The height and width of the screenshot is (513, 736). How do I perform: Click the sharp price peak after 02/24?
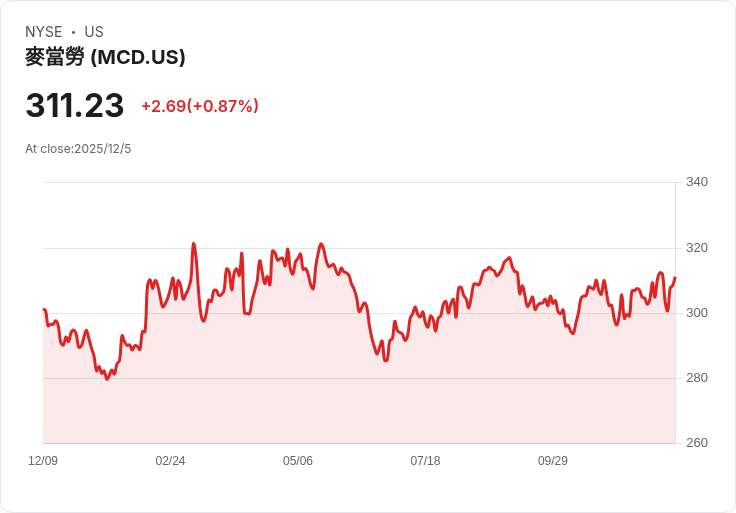tap(193, 244)
